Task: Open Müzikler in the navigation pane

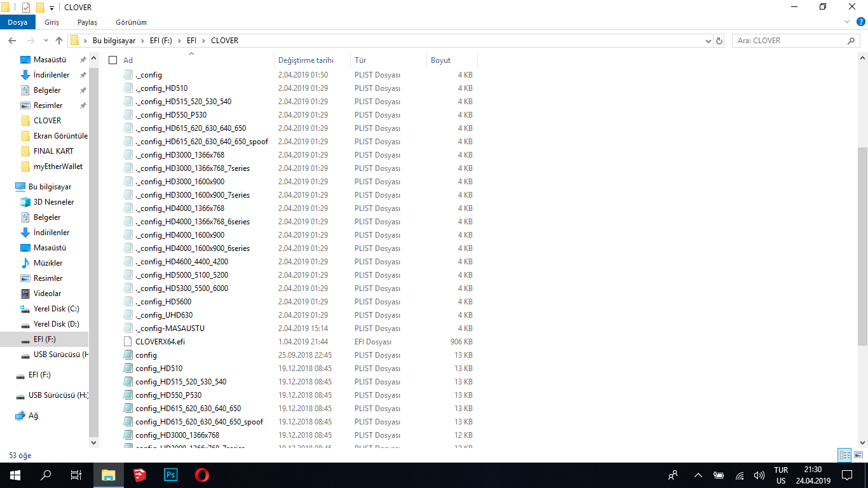Action: tap(48, 263)
